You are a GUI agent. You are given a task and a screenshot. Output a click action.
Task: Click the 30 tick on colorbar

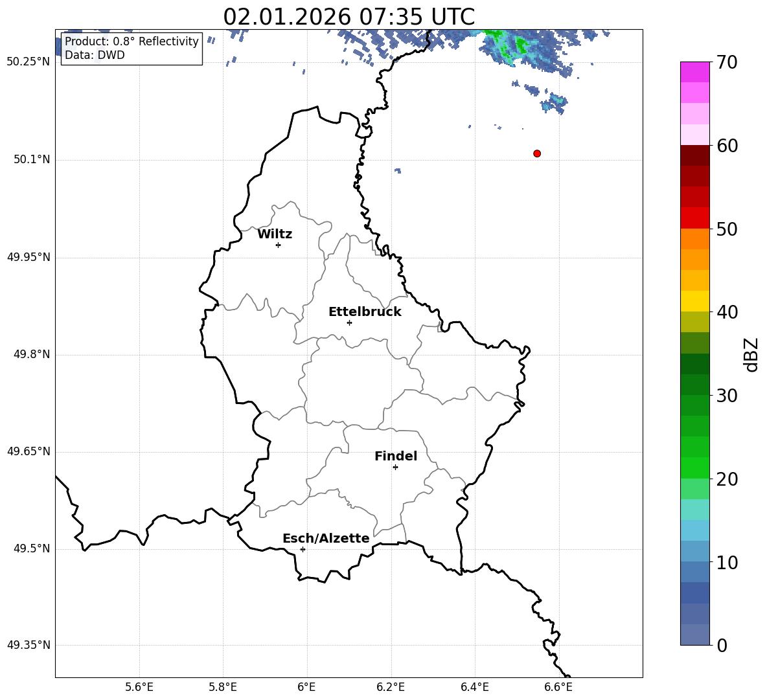coord(727,395)
